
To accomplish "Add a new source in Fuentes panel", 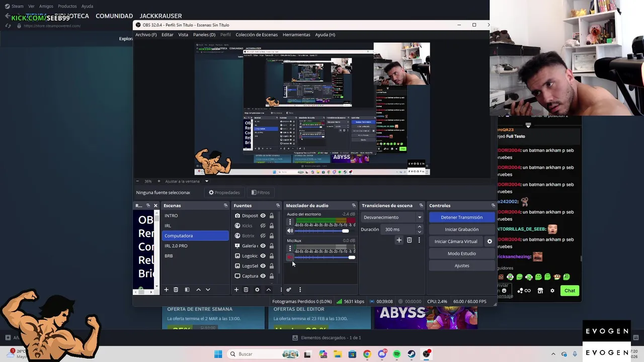I will tap(236, 290).
